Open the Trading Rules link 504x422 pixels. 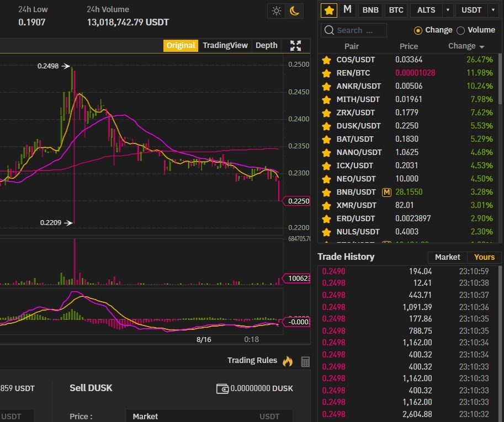click(252, 360)
